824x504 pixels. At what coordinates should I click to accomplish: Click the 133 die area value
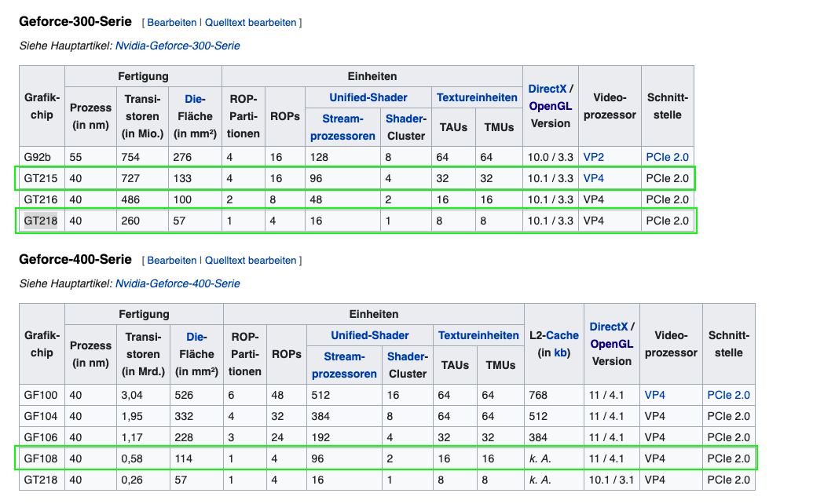[182, 178]
